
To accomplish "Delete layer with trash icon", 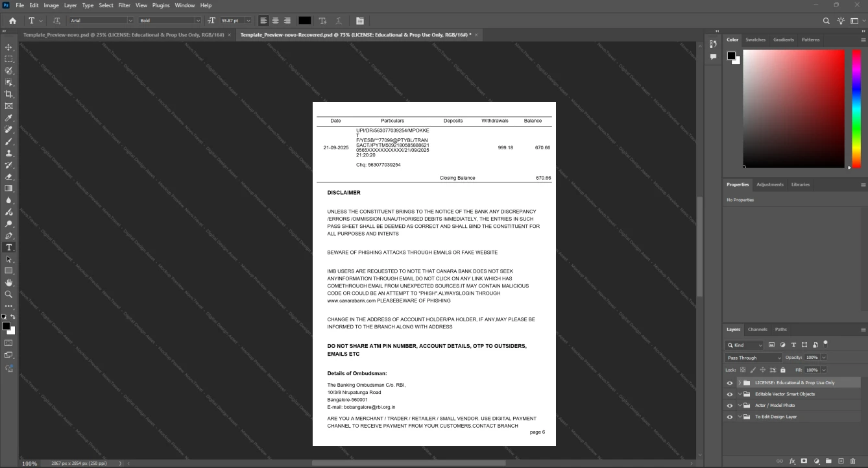I will pyautogui.click(x=853, y=461).
